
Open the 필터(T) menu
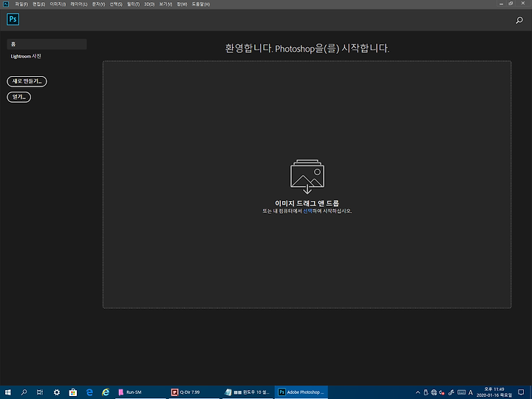(133, 4)
